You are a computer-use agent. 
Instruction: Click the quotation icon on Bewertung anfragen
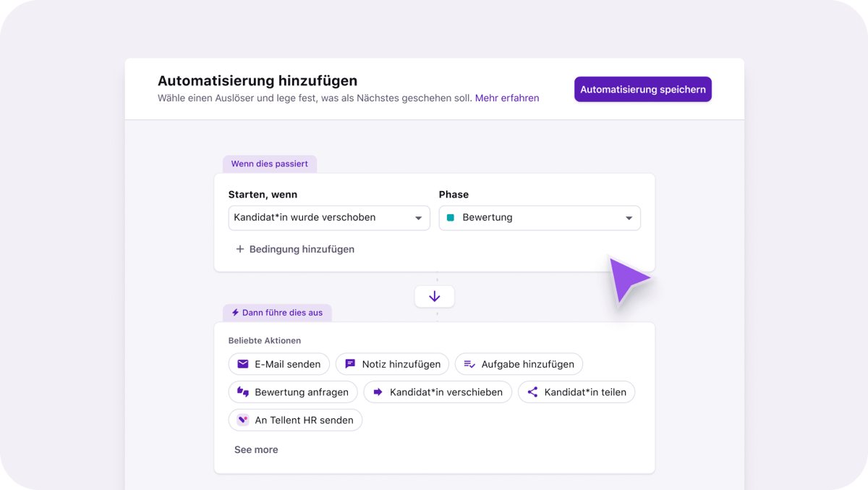pyautogui.click(x=244, y=392)
